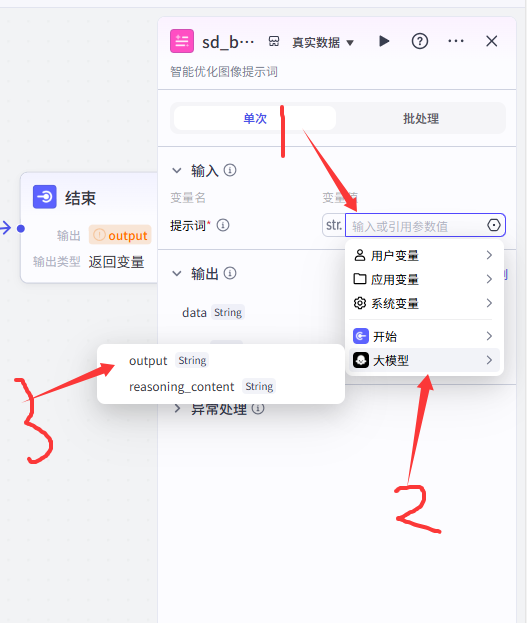This screenshot has width=527, height=623.
Task: Switch to the 批处理 tab
Action: pos(421,118)
